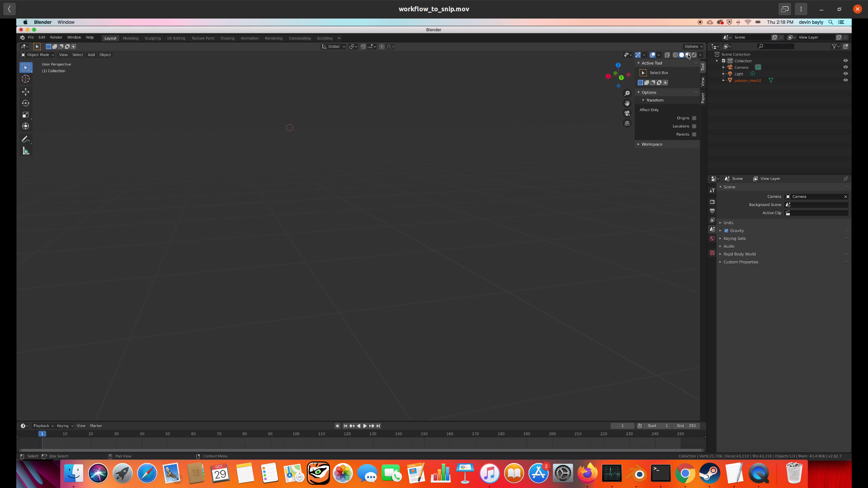This screenshot has height=488, width=868.
Task: Expand the Rigid Body World panel
Action: pos(739,254)
